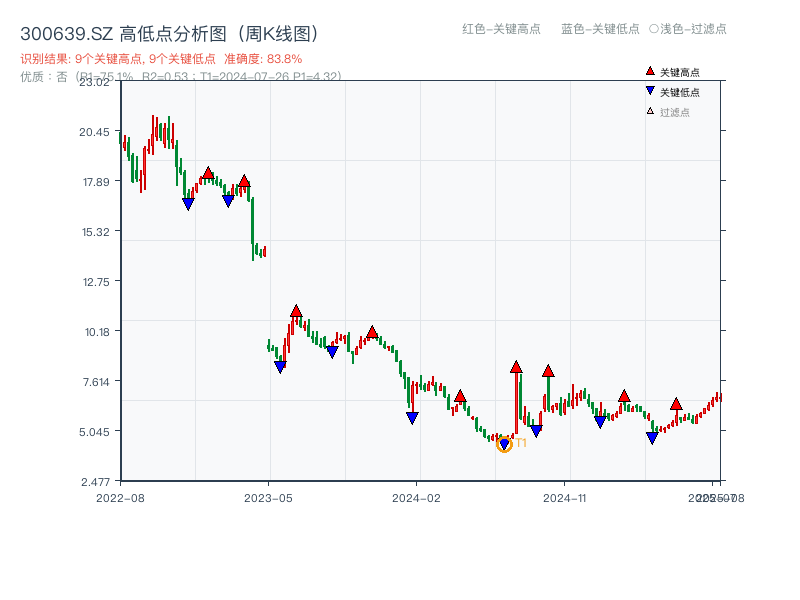Click the leftmost red key-high triangle marker
The height and width of the screenshot is (600, 800).
point(208,173)
